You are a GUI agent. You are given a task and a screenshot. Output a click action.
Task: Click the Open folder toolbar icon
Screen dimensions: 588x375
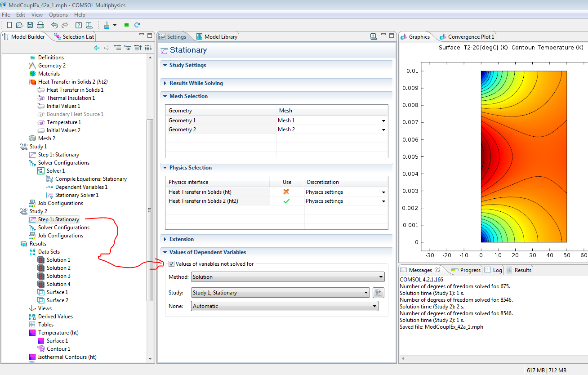coord(19,25)
